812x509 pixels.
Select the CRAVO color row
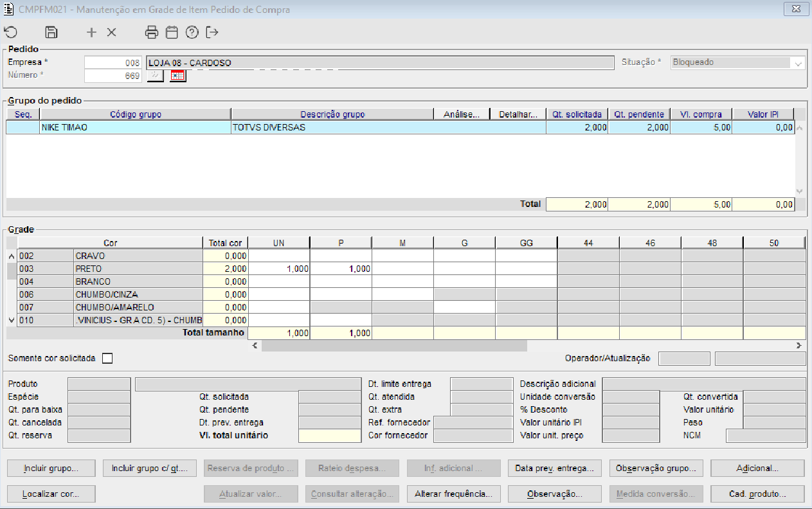tap(110, 256)
